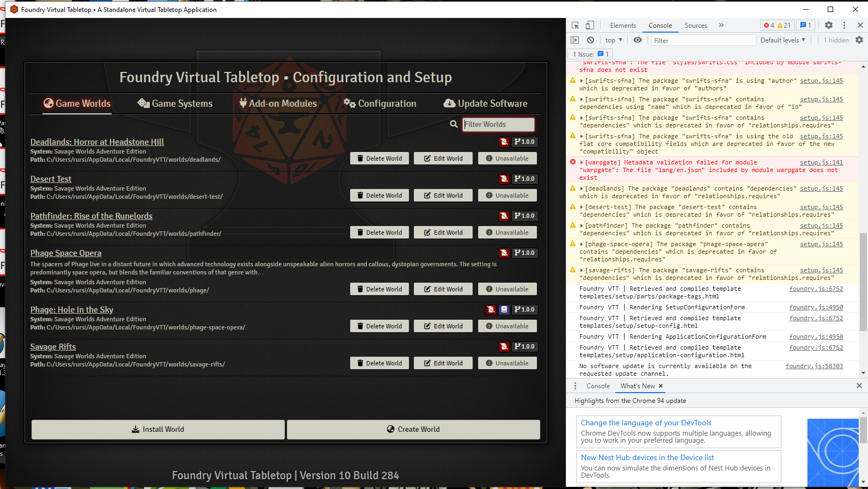Click Unavailable for Desert Test
The width and height of the screenshot is (868, 489).
pyautogui.click(x=508, y=195)
